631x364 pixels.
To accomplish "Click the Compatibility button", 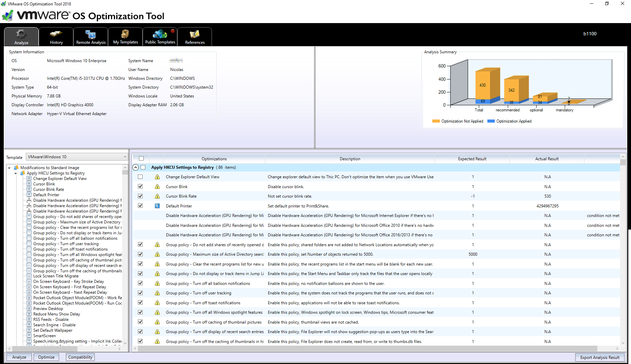I will 80,357.
